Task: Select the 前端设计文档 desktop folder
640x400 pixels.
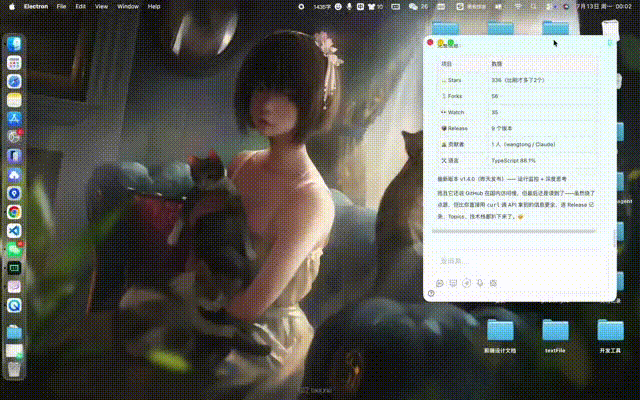Action: point(500,336)
